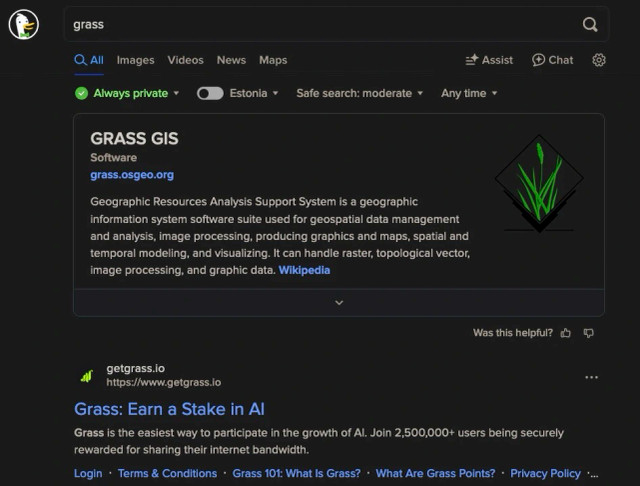Click the getgrass.io site name
640x486 pixels.
136,368
